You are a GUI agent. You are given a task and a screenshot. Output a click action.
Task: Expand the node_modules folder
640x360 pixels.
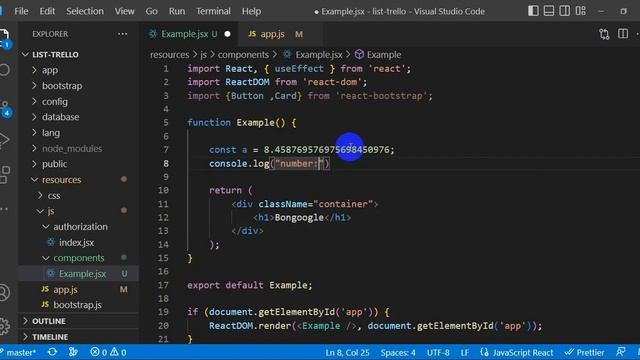point(72,149)
